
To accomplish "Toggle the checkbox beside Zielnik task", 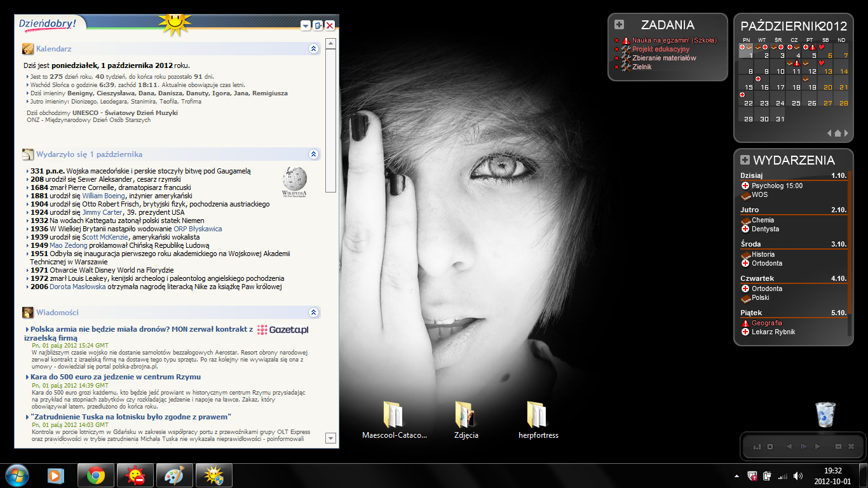I will pyautogui.click(x=616, y=67).
